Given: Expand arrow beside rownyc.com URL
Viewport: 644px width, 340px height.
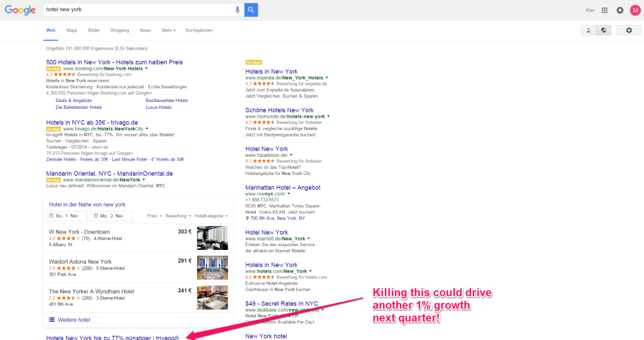Looking at the screenshot, I should tap(289, 194).
